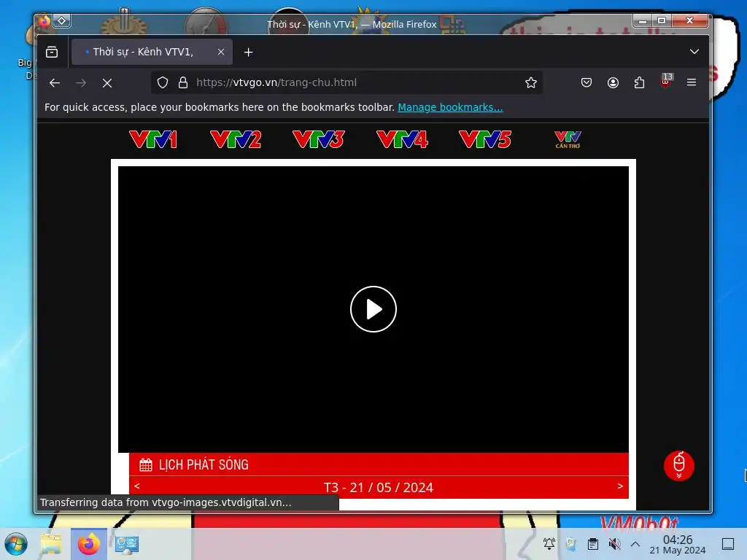The width and height of the screenshot is (747, 560).
Task: Select the VTV Cần Thơ channel logo
Action: (x=568, y=139)
